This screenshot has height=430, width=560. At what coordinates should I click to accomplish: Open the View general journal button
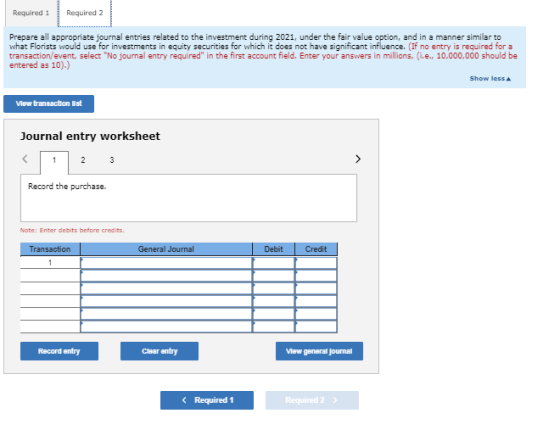point(319,351)
